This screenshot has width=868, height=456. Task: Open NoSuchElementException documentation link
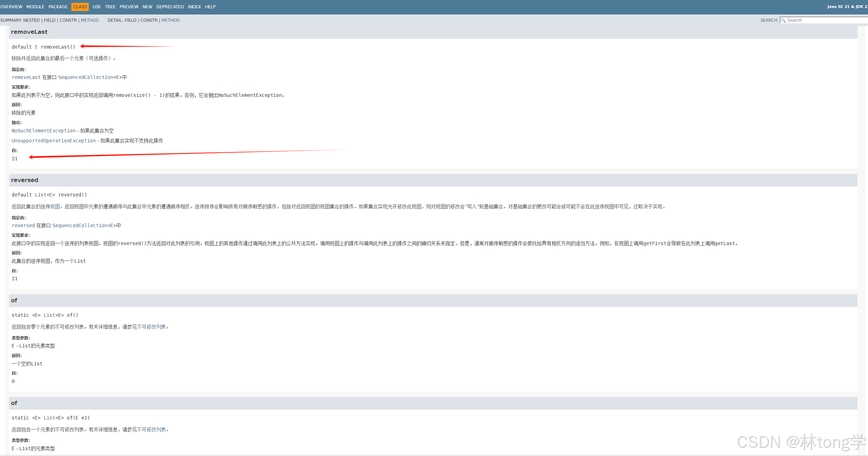[x=43, y=131]
